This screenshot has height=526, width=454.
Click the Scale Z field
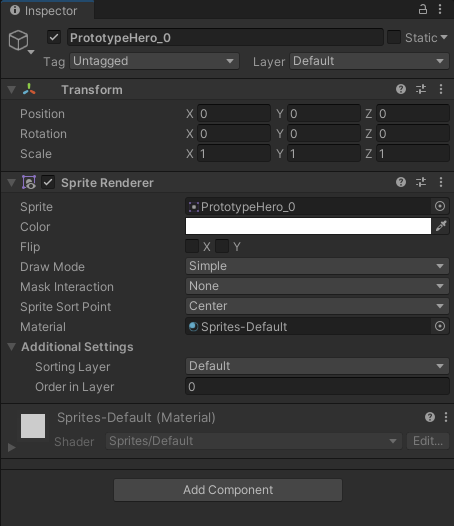pyautogui.click(x=413, y=153)
